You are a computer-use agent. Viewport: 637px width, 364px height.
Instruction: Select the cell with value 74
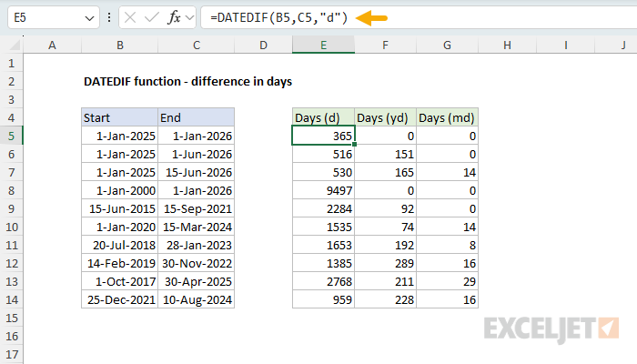pos(385,227)
